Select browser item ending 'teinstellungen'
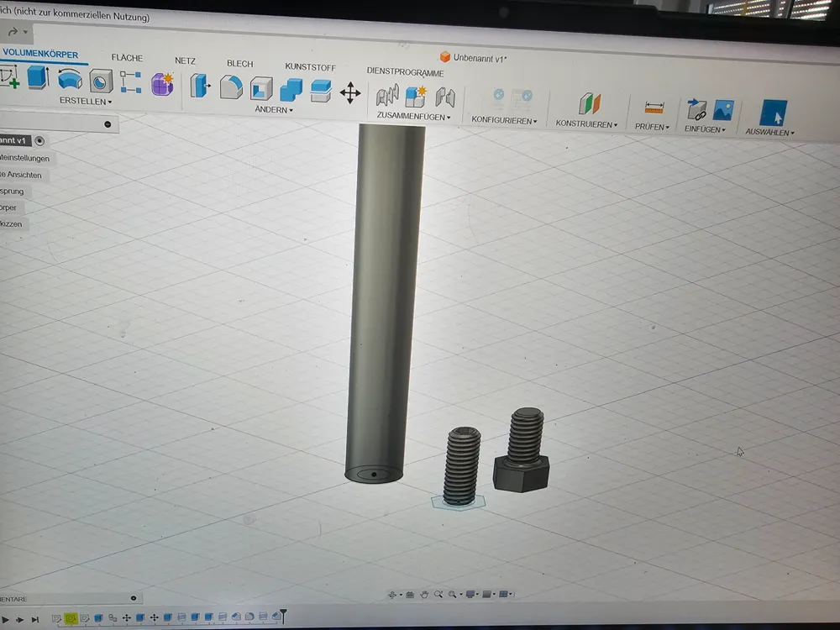Viewport: 840px width, 630px height. [24, 158]
